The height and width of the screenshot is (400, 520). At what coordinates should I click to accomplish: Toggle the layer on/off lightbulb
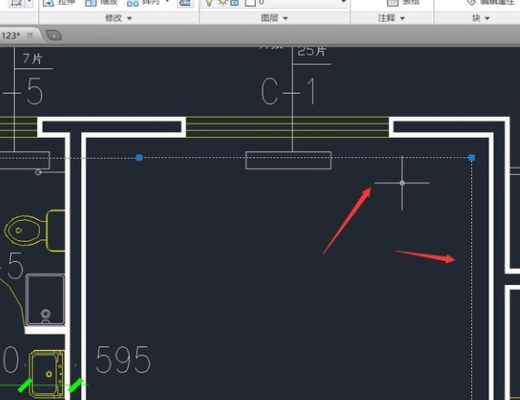pos(209,3)
